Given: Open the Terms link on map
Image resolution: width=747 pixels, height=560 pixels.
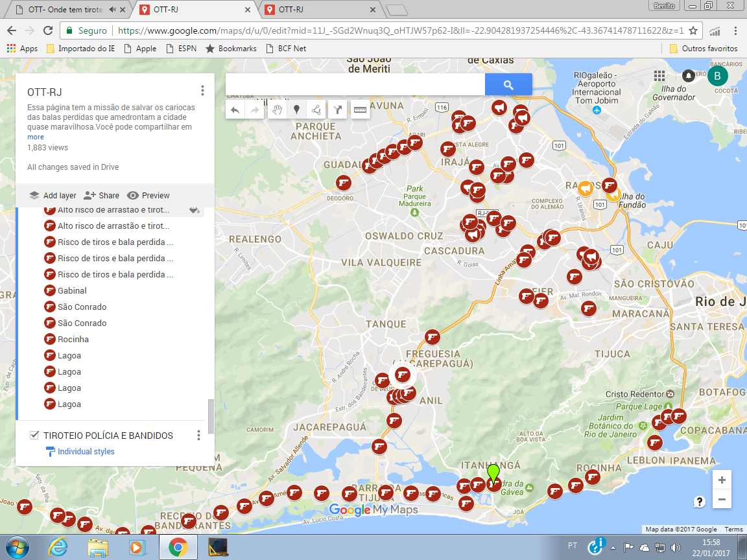Looking at the screenshot, I should (x=733, y=529).
